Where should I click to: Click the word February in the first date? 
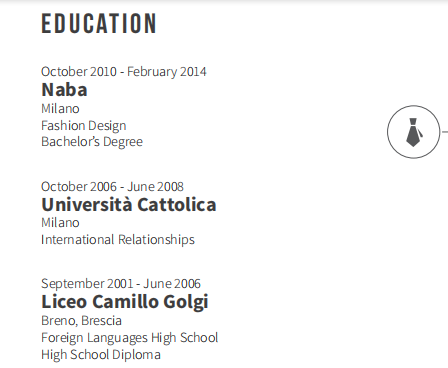click(x=152, y=72)
